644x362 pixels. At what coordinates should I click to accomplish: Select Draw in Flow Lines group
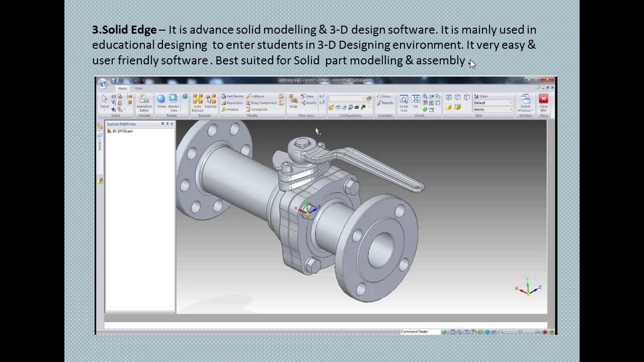pos(307,96)
